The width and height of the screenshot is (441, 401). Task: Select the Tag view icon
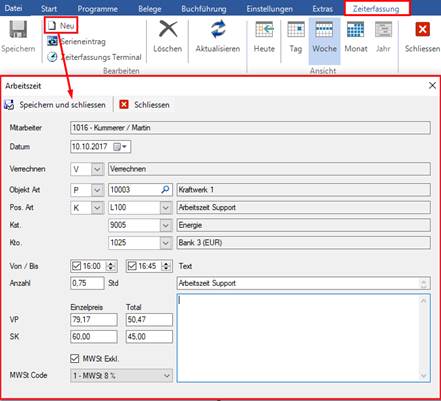tap(296, 29)
